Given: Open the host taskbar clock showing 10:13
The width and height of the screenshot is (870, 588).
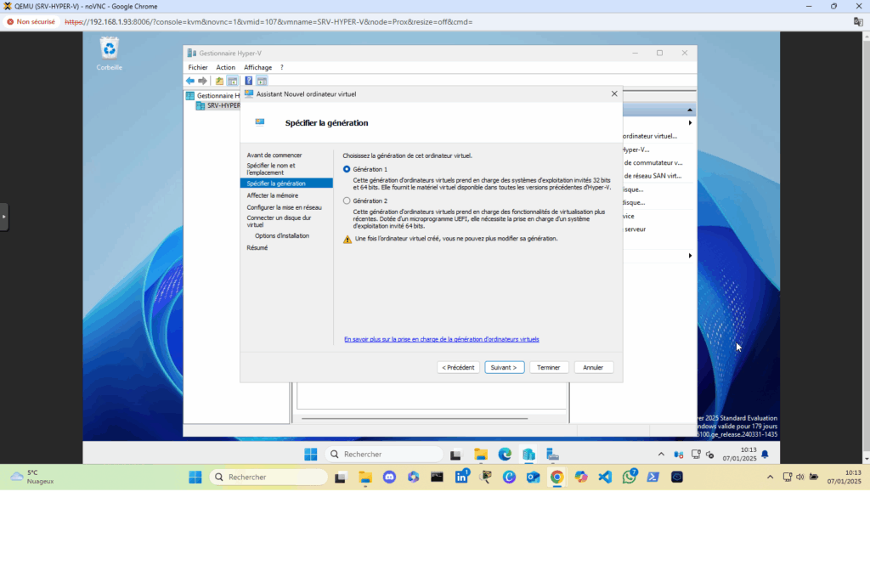Looking at the screenshot, I should 845,477.
